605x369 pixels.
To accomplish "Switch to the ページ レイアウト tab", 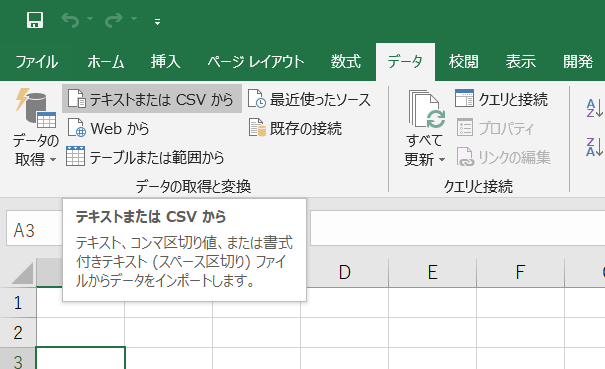I will point(256,62).
